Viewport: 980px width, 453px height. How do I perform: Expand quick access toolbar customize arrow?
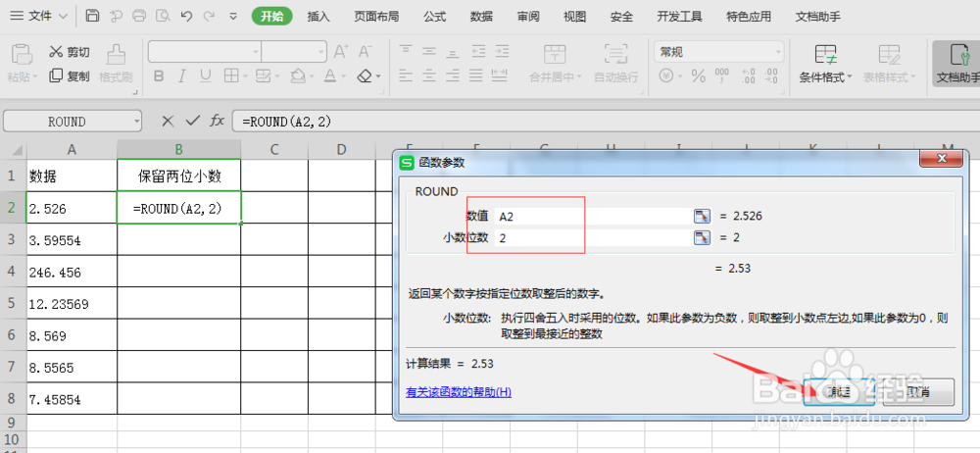[233, 17]
